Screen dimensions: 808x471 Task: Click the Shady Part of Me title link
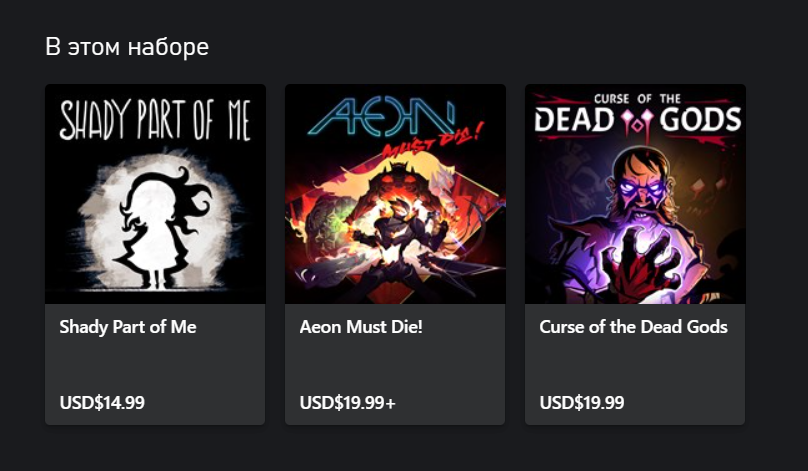click(128, 327)
